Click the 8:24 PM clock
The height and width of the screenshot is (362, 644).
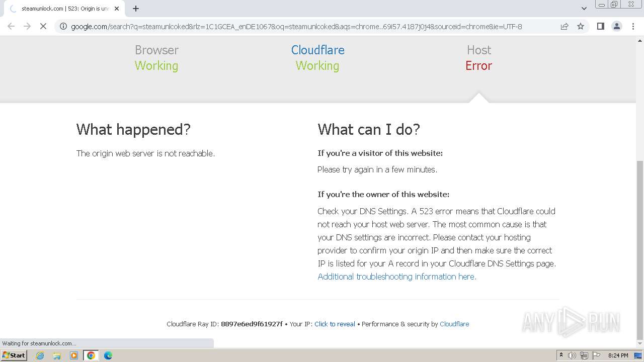[618, 355]
